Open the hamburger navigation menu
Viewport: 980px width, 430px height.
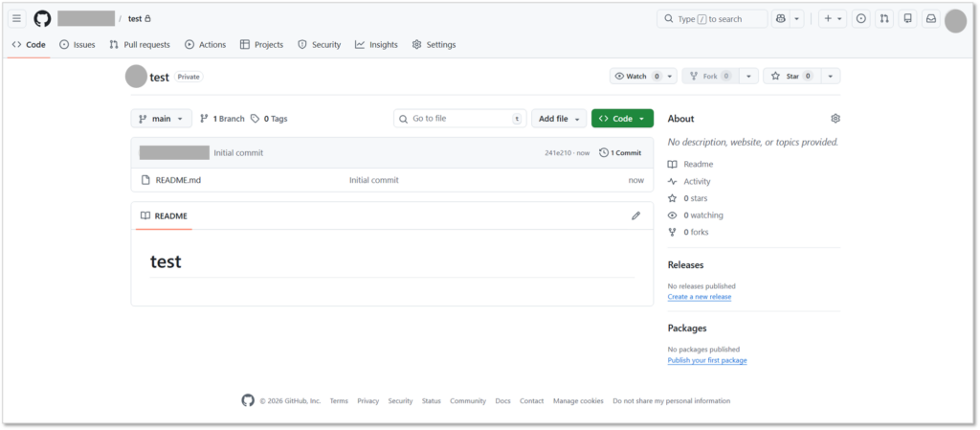pos(17,19)
